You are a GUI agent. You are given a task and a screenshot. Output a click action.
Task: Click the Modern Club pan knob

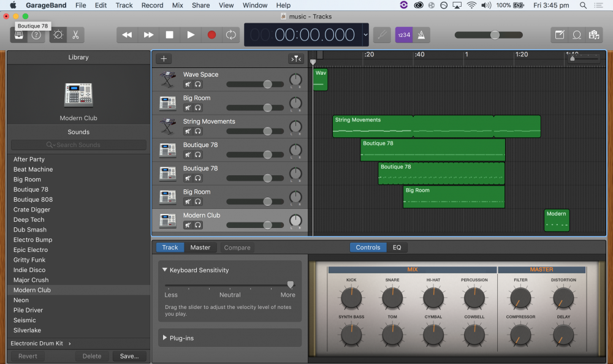[295, 221]
